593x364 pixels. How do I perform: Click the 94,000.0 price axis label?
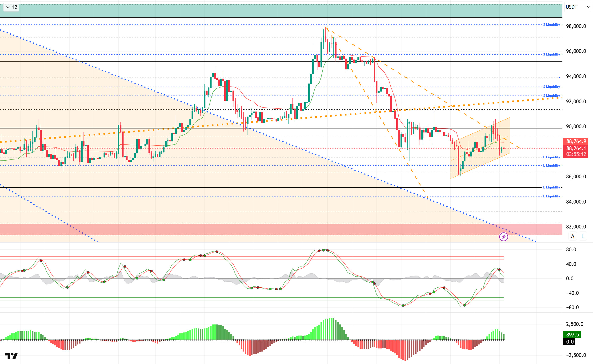(x=576, y=76)
